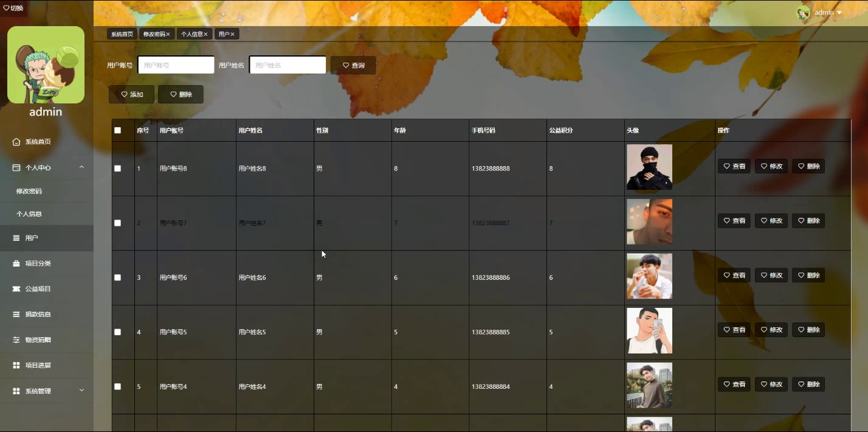Viewport: 868px width, 432px height.
Task: Click the 个人中心 sidebar icon
Action: tap(16, 167)
